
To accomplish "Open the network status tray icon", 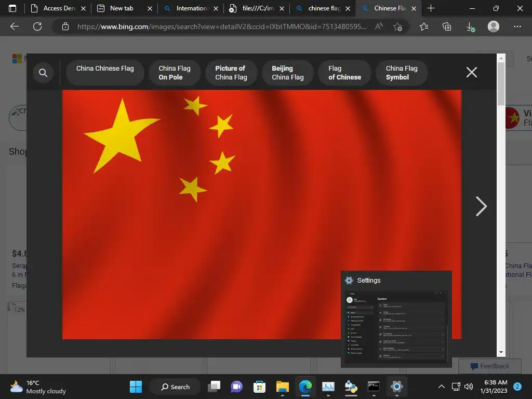I will point(456,387).
